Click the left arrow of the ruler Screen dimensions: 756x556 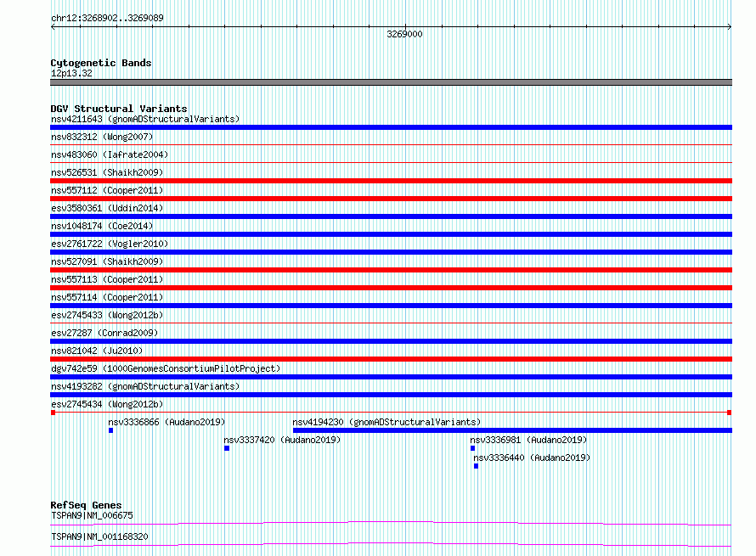pos(53,27)
